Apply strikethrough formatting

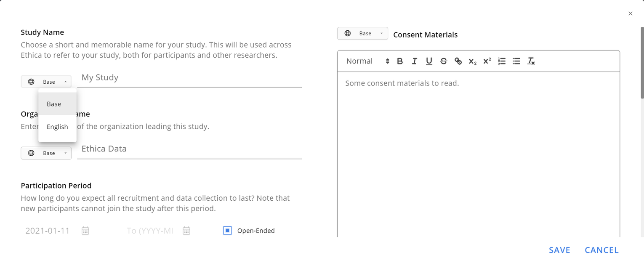[444, 61]
